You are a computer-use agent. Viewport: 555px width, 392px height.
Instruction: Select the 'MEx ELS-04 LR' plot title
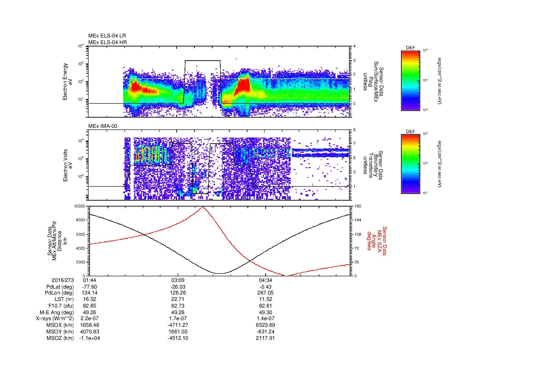pos(107,36)
